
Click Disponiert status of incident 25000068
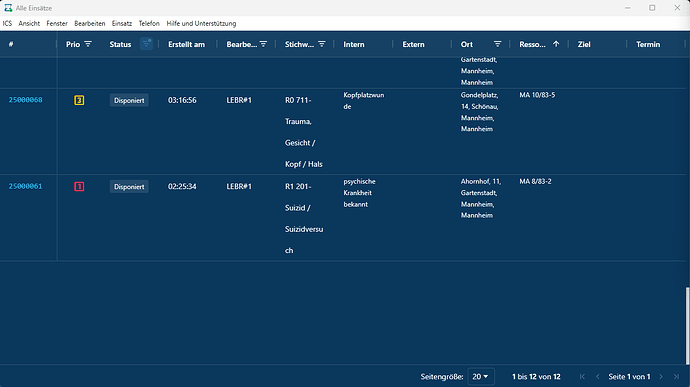click(129, 100)
